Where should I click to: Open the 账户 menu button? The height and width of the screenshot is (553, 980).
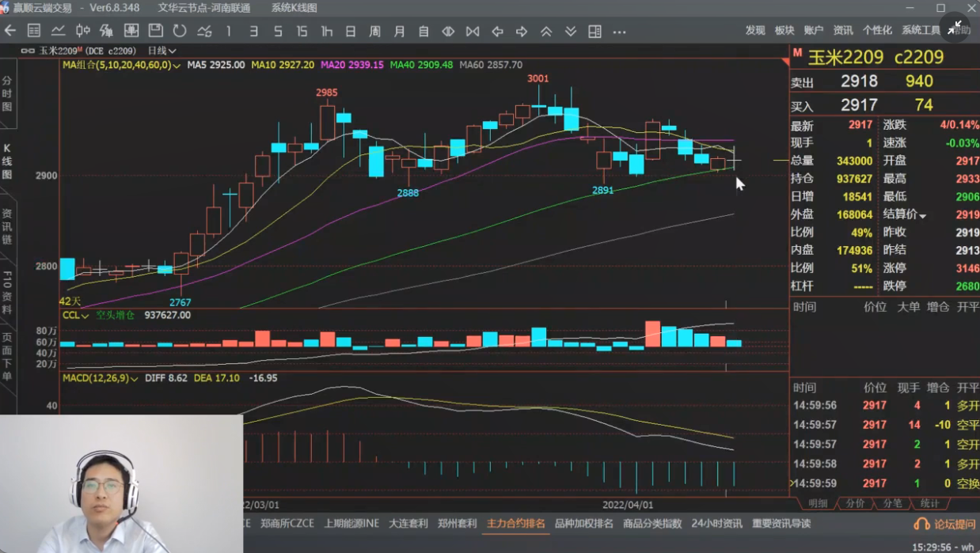814,30
